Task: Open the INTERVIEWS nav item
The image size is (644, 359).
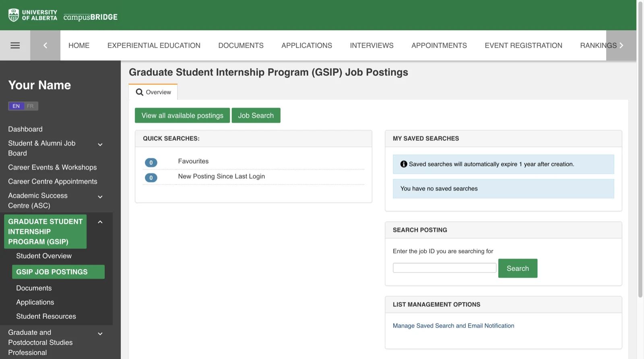Action: click(x=372, y=46)
